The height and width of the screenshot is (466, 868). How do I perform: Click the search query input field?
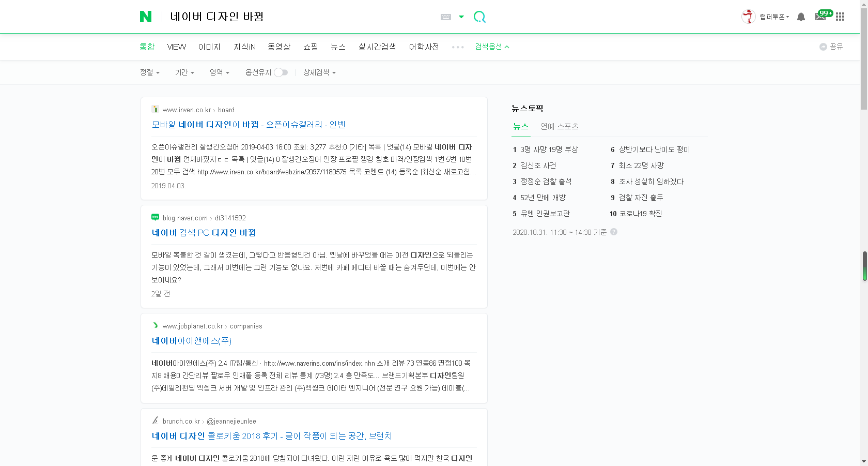[x=300, y=17]
